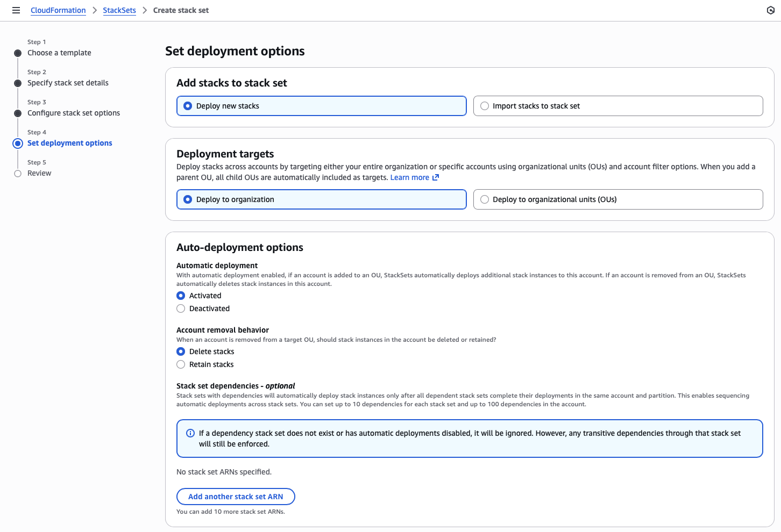The width and height of the screenshot is (781, 532).
Task: Open the hamburger navigation menu icon
Action: [16, 10]
